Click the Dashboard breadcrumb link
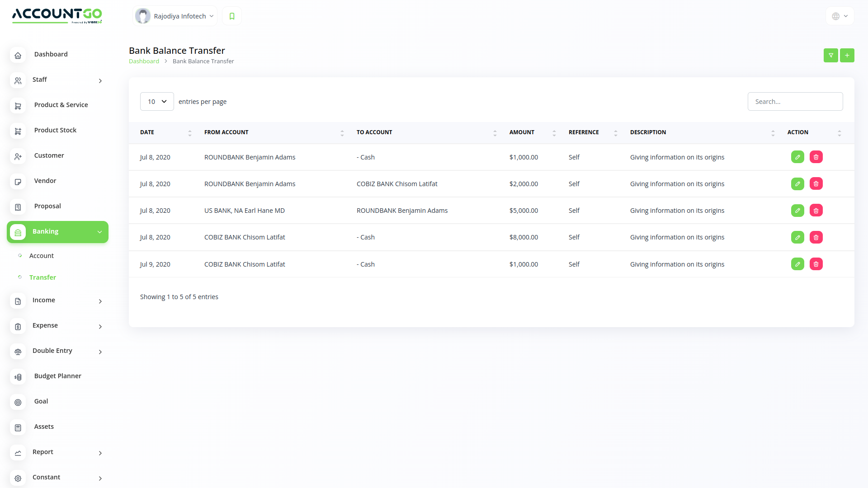Screen dimensions: 868x488 (x=144, y=61)
